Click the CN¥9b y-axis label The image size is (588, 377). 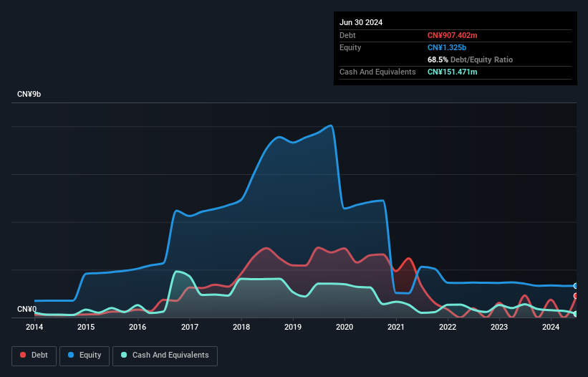click(x=29, y=94)
